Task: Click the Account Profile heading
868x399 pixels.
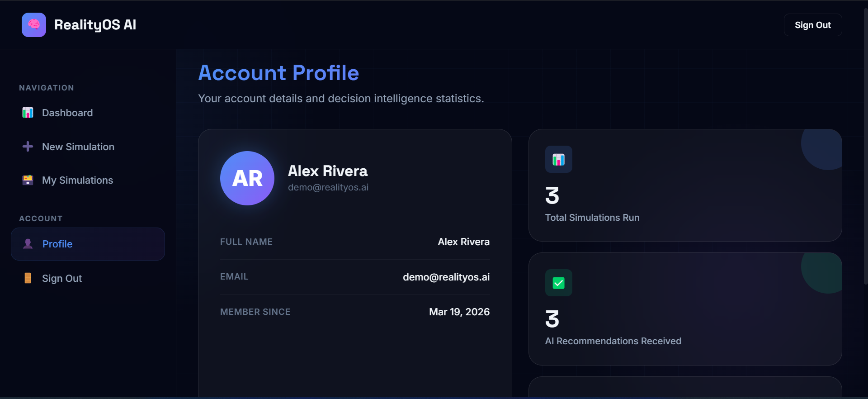Action: (x=278, y=73)
